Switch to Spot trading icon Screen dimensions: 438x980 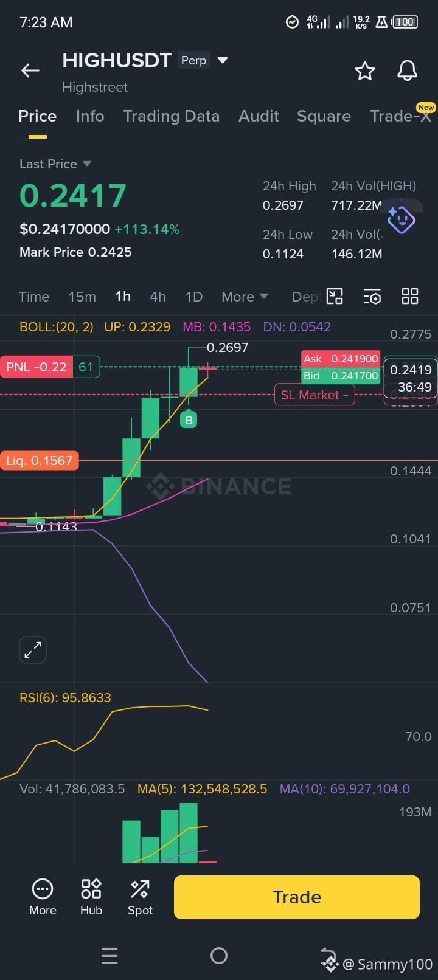click(140, 897)
